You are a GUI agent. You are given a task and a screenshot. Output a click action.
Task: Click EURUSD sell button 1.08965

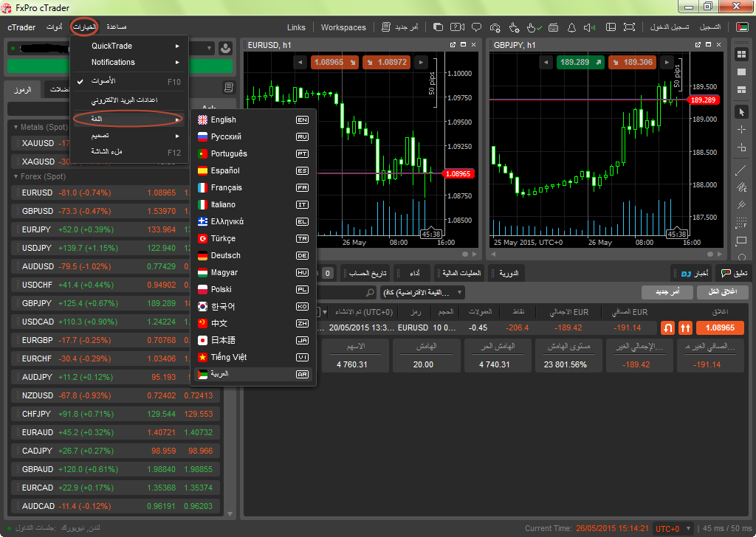334,62
